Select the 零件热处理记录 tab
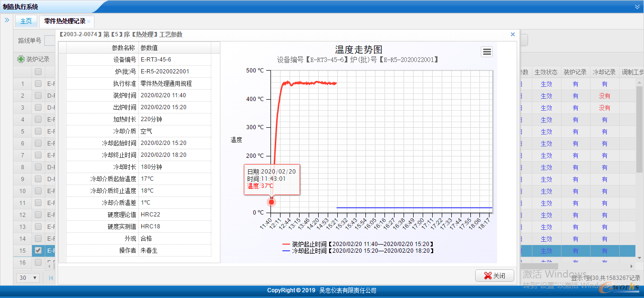This screenshot has height=298, width=644. coord(65,21)
